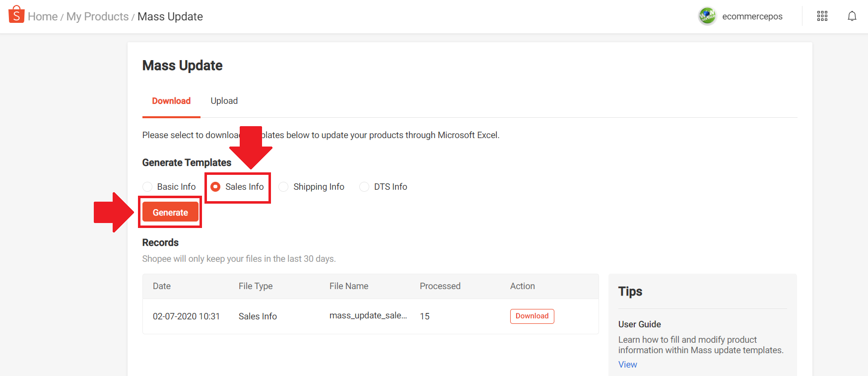Open the Download tab
Viewport: 868px width, 376px height.
pos(171,101)
